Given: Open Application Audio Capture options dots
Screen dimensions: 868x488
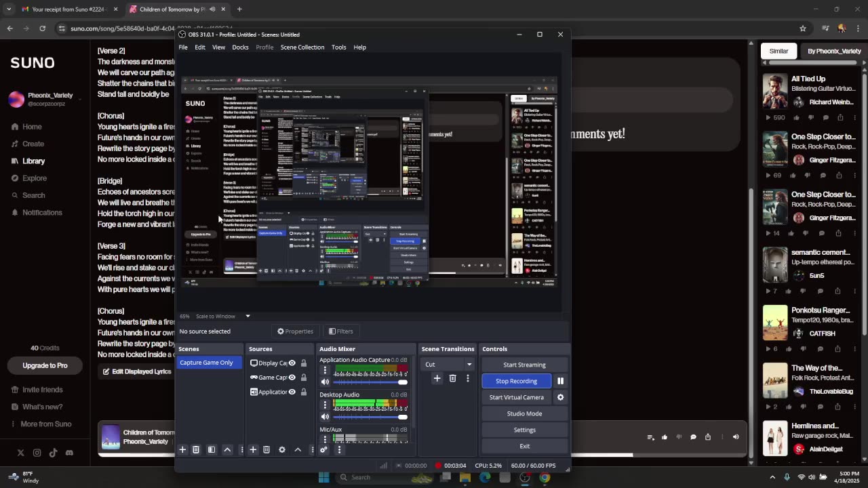Looking at the screenshot, I should (x=325, y=371).
